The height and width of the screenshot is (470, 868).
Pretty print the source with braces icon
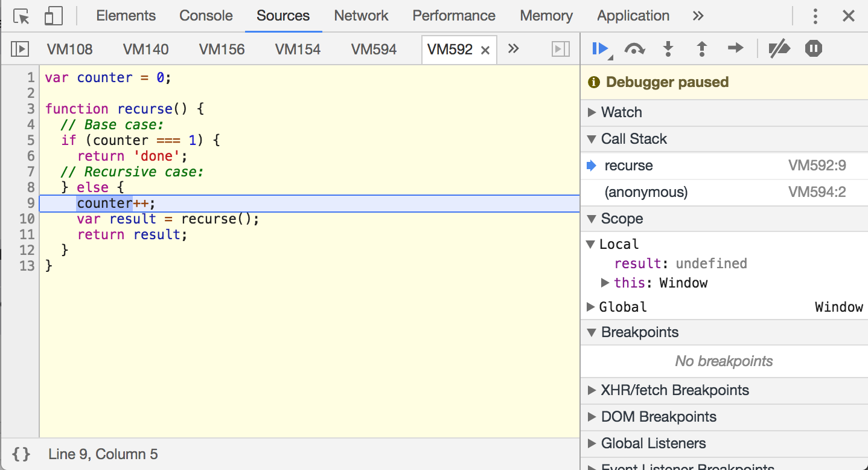click(x=21, y=454)
